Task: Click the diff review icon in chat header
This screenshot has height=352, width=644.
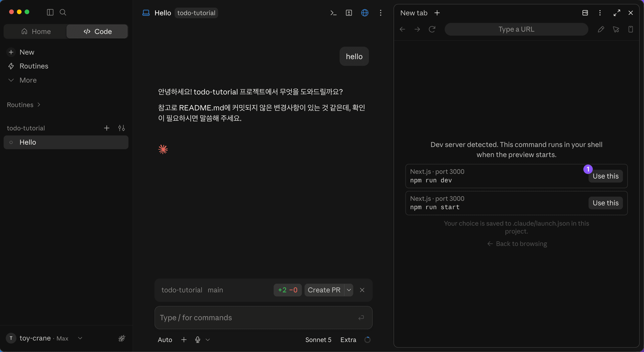Action: (x=349, y=13)
